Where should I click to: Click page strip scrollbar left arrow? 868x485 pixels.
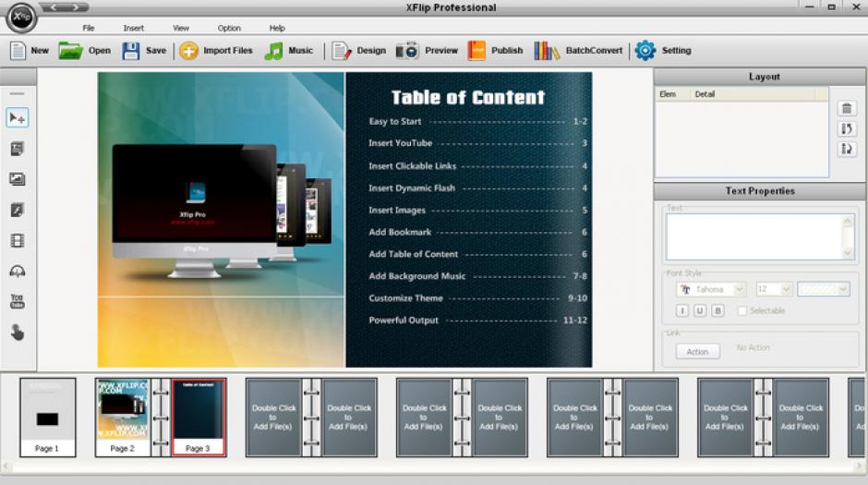point(6,467)
